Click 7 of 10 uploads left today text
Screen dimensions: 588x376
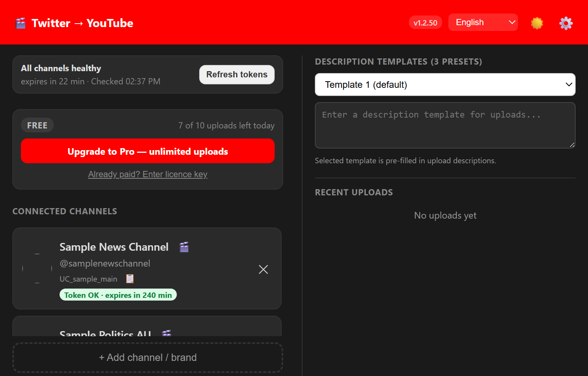226,126
